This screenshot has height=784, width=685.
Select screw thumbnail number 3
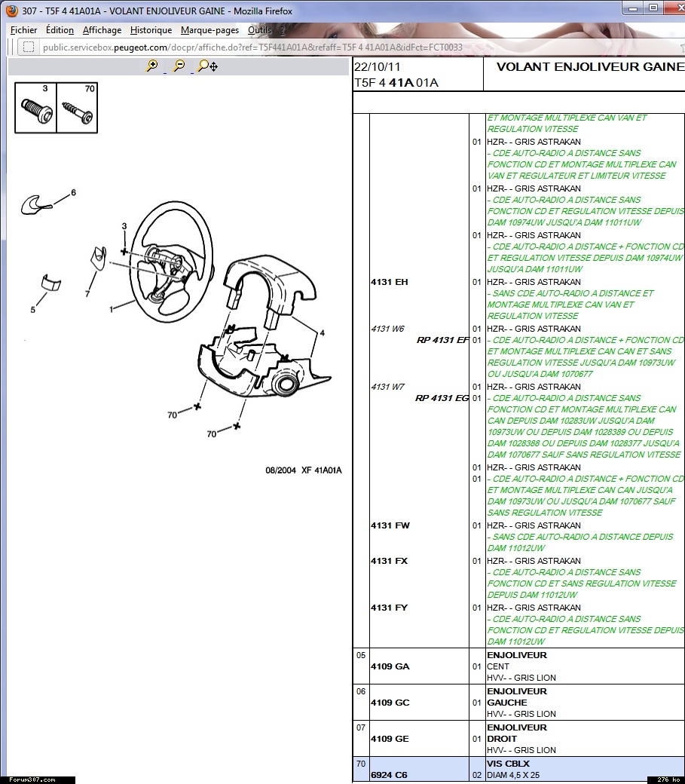click(x=36, y=108)
